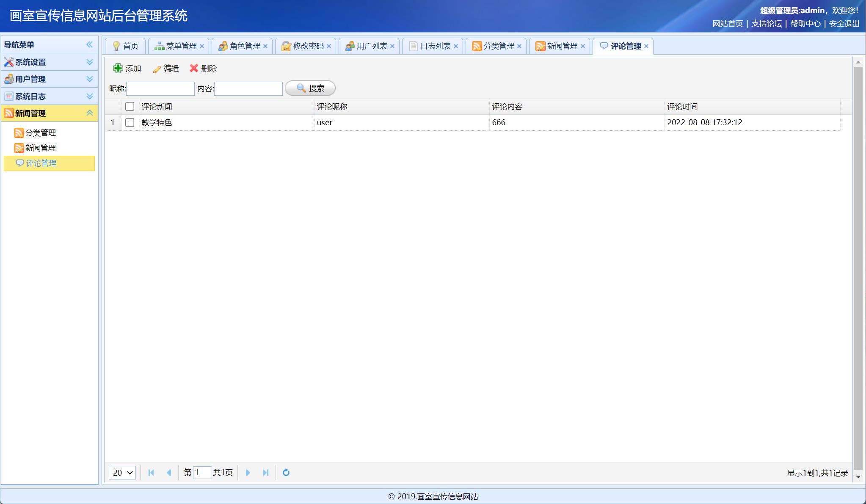Check the checkbox for the 教学特色 row

130,122
